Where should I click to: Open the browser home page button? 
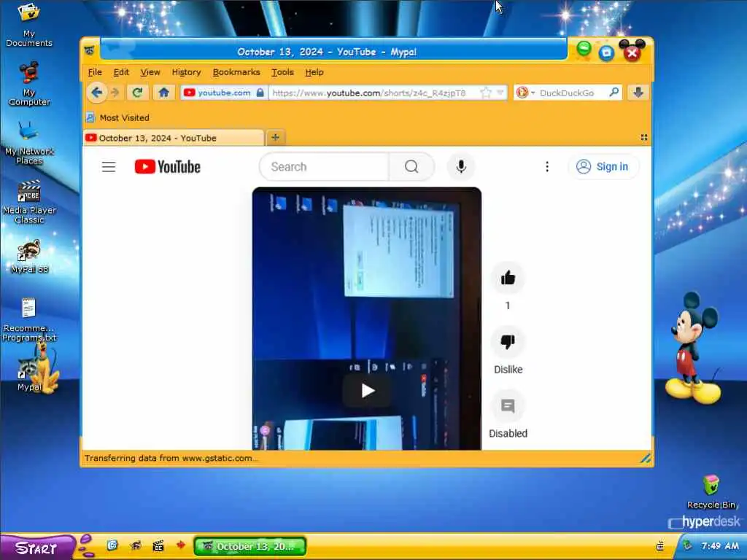[164, 93]
